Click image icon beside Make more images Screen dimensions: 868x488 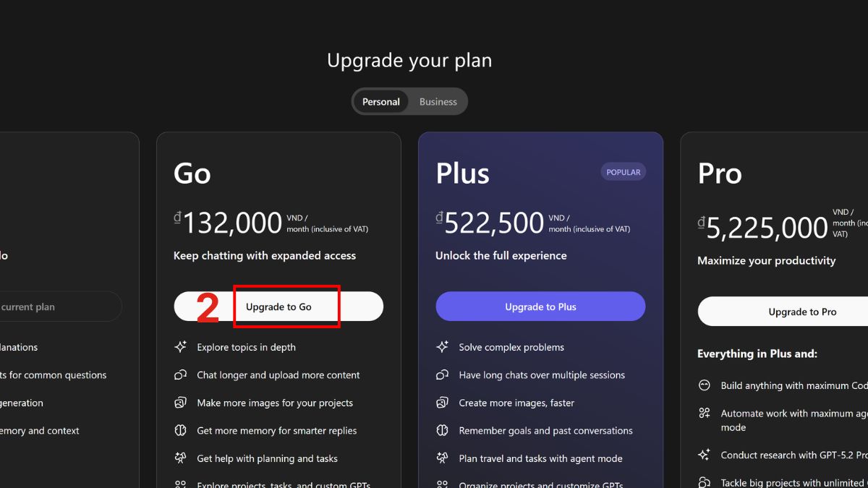click(181, 403)
